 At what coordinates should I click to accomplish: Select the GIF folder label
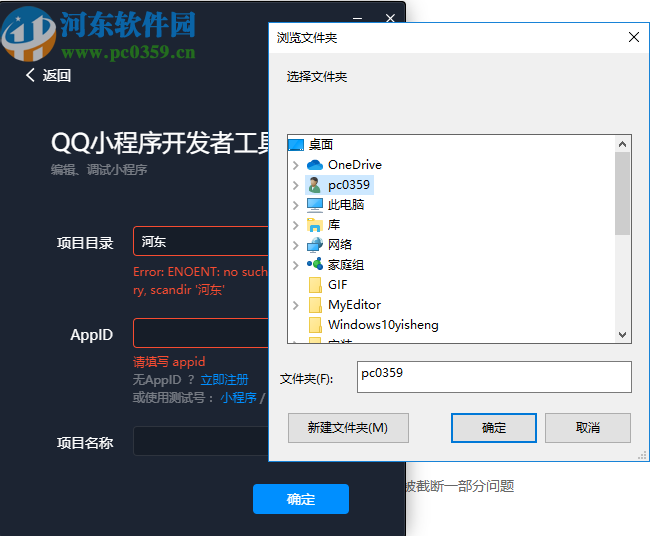pos(338,284)
